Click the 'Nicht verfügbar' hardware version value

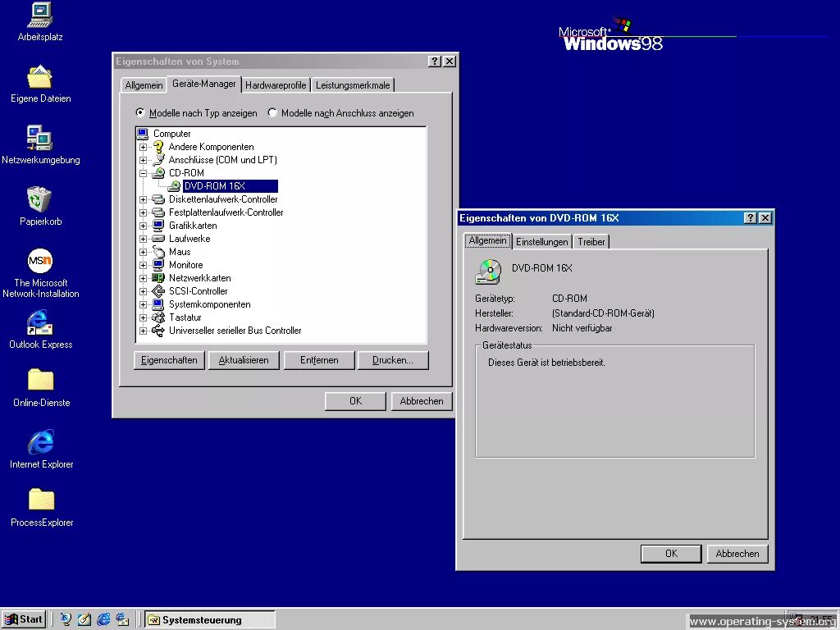click(x=582, y=328)
